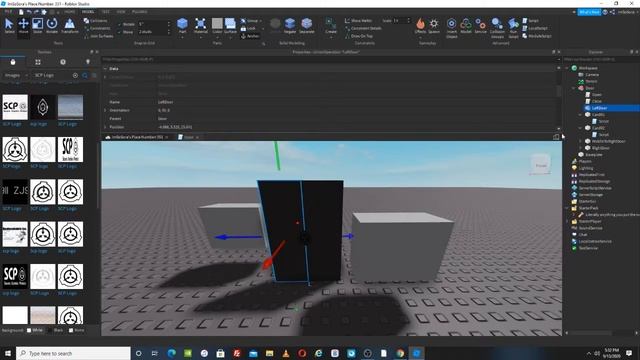Image resolution: width=640 pixels, height=360 pixels.
Task: Open Windows Start menu
Action: pos(8,353)
